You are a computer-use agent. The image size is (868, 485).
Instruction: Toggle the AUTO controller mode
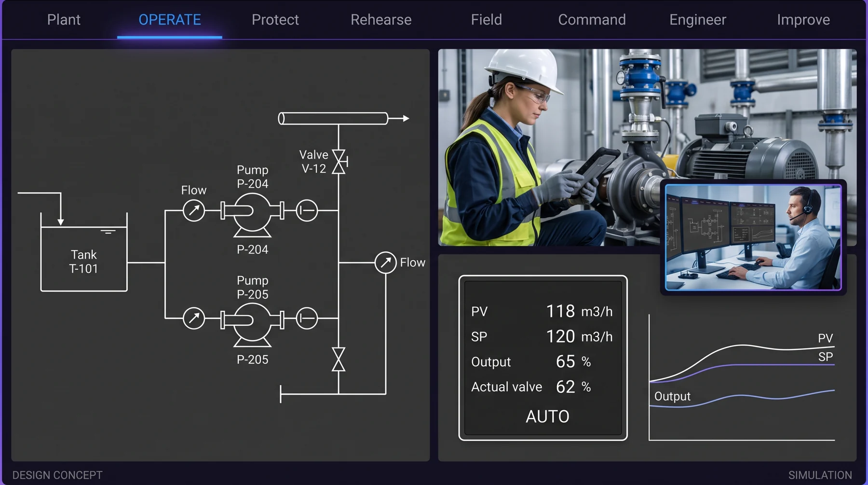tap(547, 416)
